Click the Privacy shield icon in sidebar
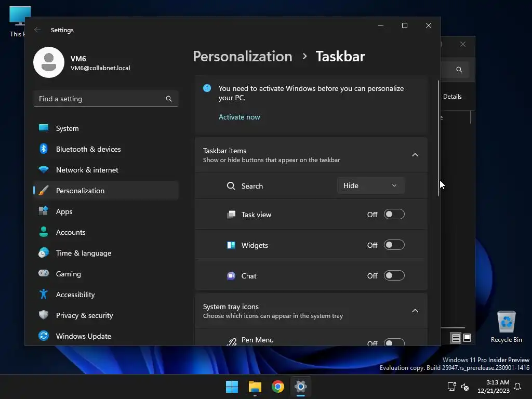Screen dimensions: 532x399 tap(44, 315)
